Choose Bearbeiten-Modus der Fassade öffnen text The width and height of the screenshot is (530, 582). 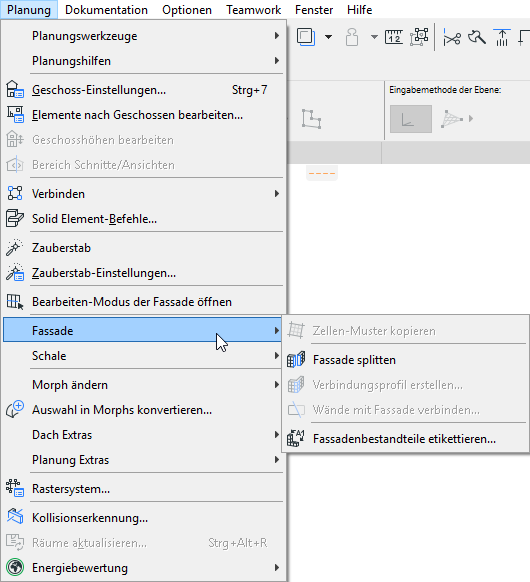[x=132, y=302]
